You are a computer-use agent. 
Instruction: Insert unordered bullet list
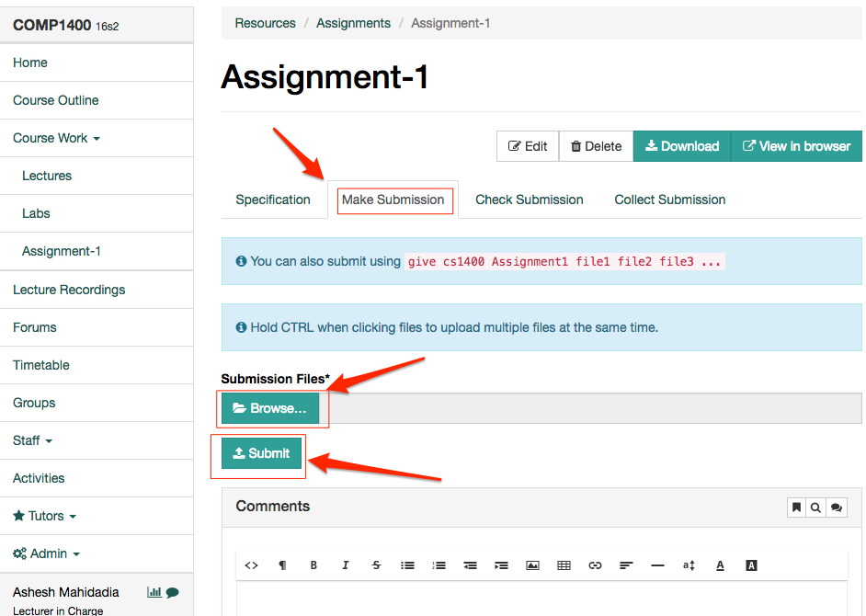[407, 565]
